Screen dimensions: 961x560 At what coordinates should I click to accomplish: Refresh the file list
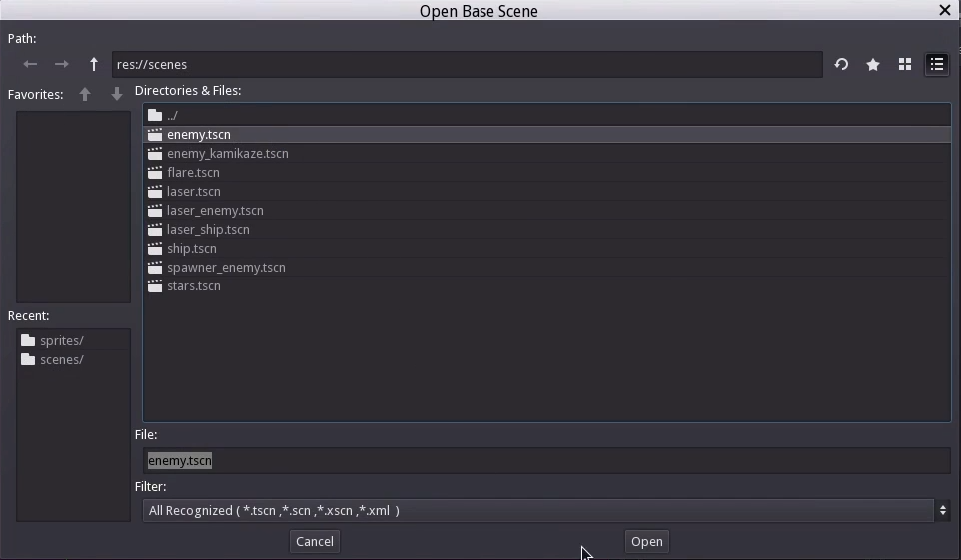(x=841, y=64)
